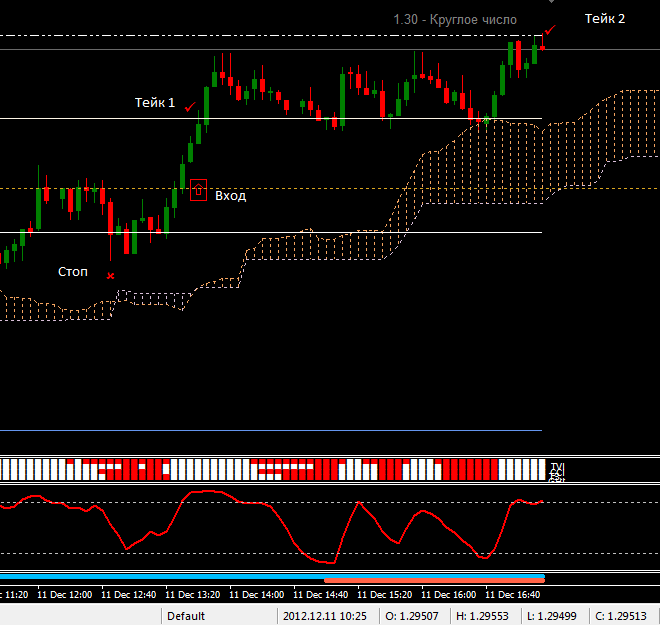Click the C: 1.29513 close price value
The height and width of the screenshot is (625, 660).
(621, 616)
